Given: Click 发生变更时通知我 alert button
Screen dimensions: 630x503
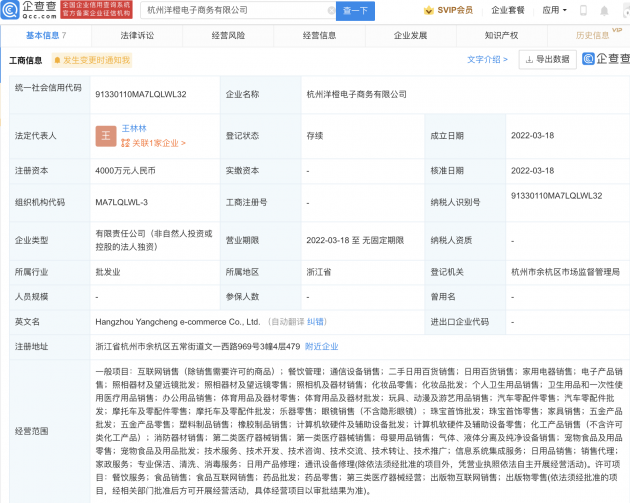Looking at the screenshot, I should pos(92,60).
